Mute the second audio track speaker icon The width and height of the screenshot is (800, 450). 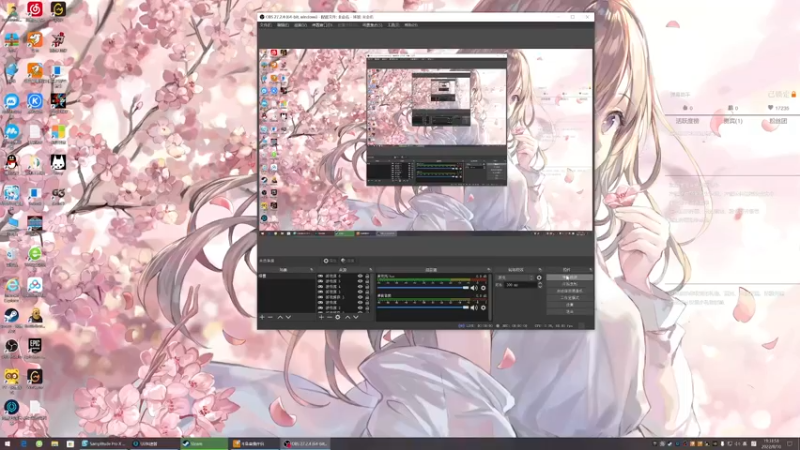(x=474, y=308)
